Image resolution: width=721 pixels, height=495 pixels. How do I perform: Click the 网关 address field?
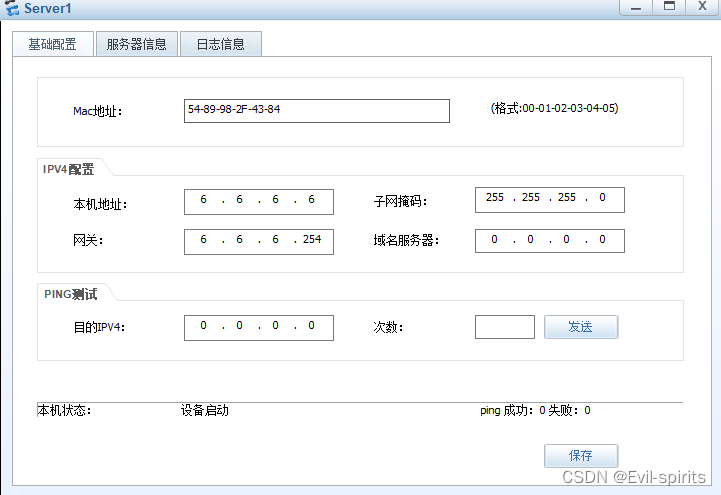[x=259, y=242]
